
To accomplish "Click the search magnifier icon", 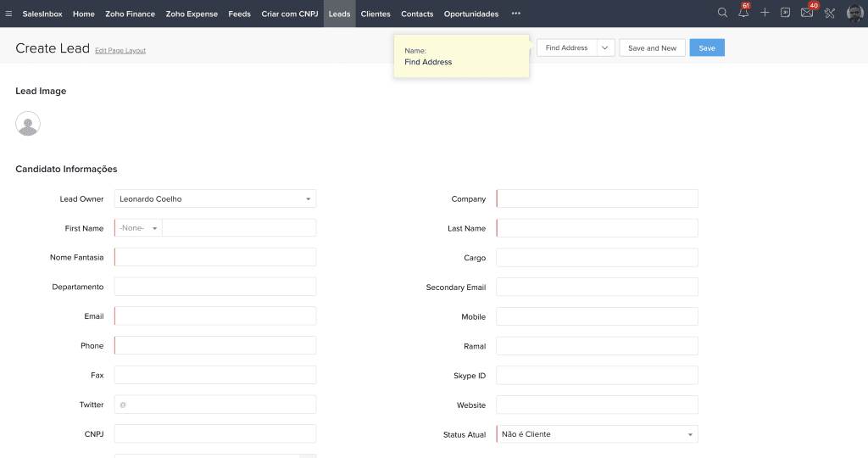I will pos(722,14).
